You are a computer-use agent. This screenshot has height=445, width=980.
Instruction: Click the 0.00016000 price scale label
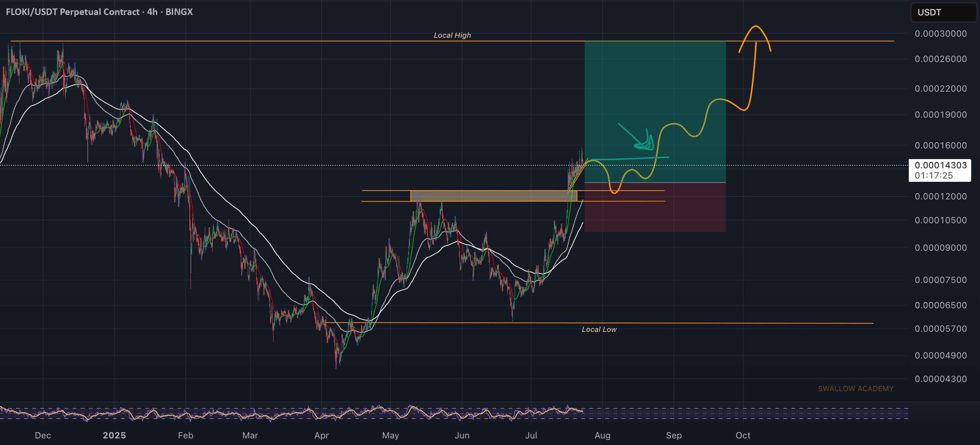tap(940, 146)
